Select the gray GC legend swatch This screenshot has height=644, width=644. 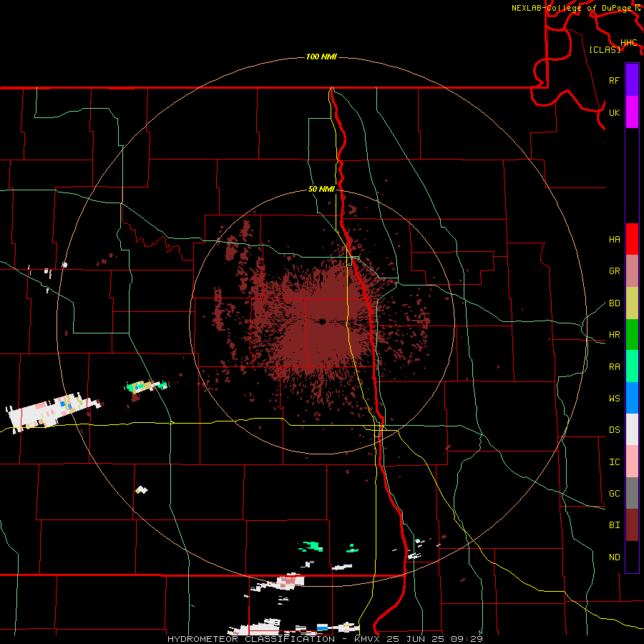coord(632,493)
